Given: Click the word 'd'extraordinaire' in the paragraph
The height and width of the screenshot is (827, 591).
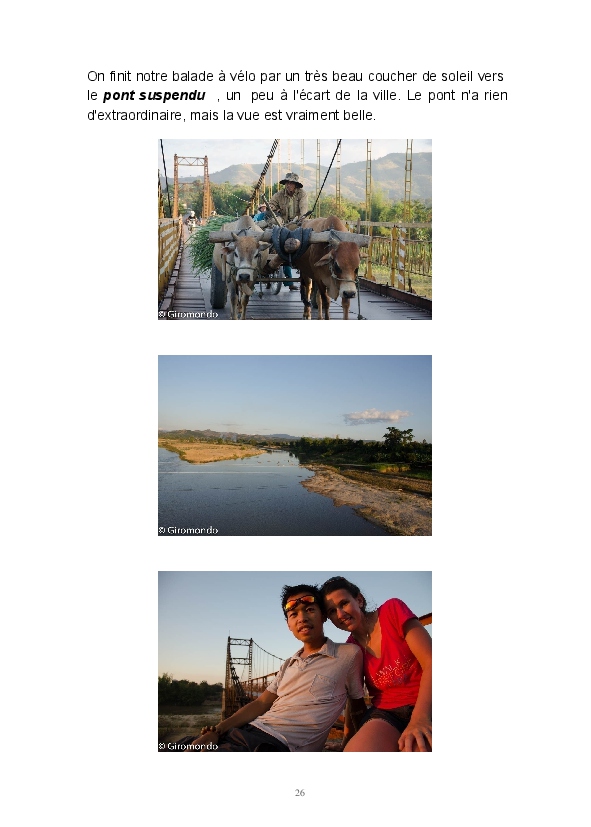Looking at the screenshot, I should (136, 115).
